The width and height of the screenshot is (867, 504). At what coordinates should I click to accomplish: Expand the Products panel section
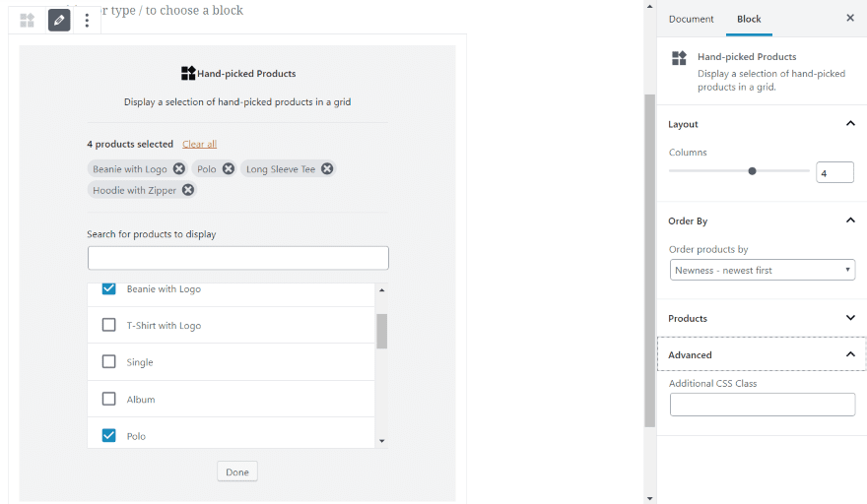coord(850,318)
